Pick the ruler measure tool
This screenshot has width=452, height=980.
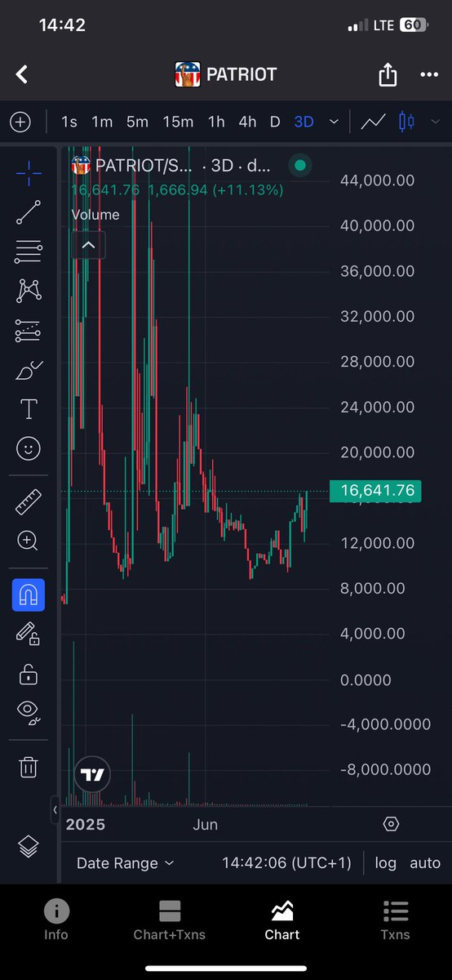(29, 501)
